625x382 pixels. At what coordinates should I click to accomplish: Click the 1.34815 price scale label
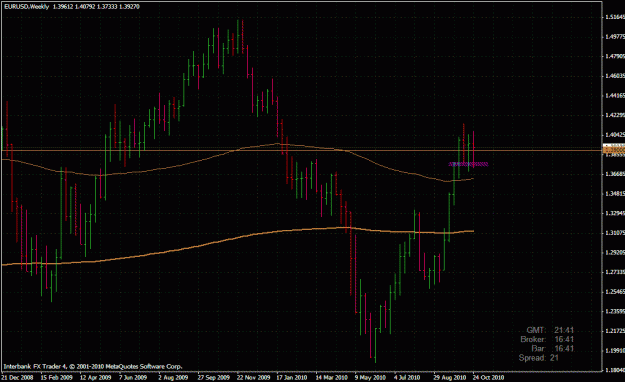tap(615, 194)
